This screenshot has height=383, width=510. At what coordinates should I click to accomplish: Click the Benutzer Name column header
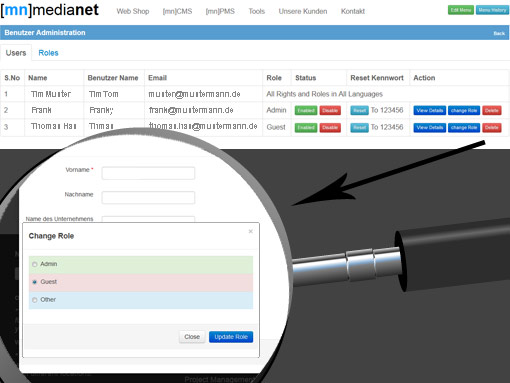(113, 78)
